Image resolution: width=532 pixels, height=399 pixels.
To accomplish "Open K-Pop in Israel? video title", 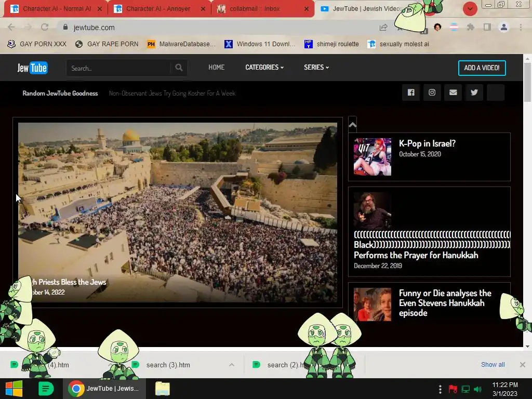I will 427,143.
